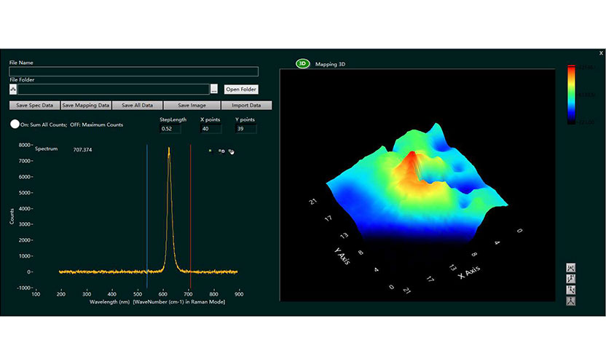The width and height of the screenshot is (606, 364).
Task: Click the X points input box
Action: [x=211, y=129]
